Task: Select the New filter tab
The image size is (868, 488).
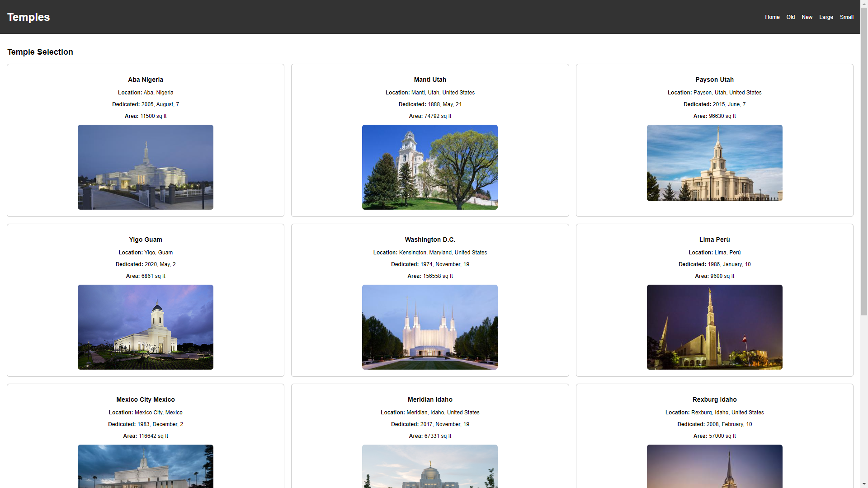Action: 807,17
